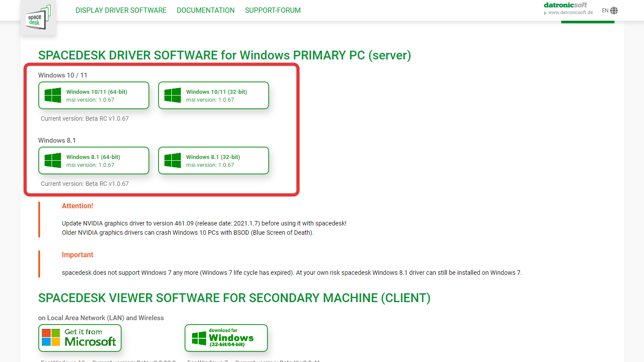Open DOCUMENTATION menu item

tap(206, 10)
